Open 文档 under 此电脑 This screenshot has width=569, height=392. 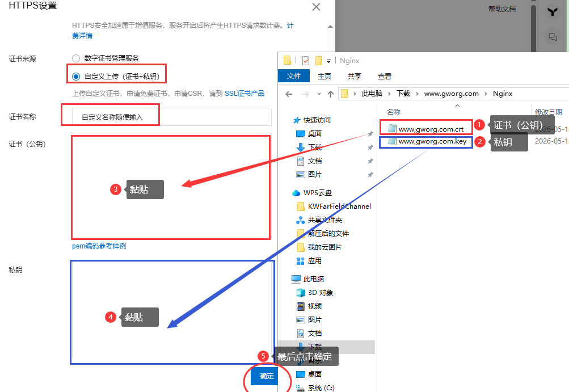pos(314,333)
